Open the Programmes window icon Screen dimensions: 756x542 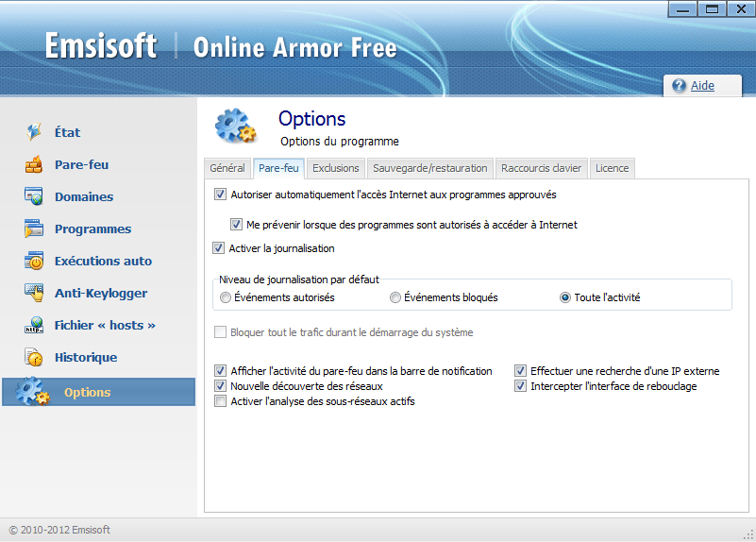(x=34, y=229)
